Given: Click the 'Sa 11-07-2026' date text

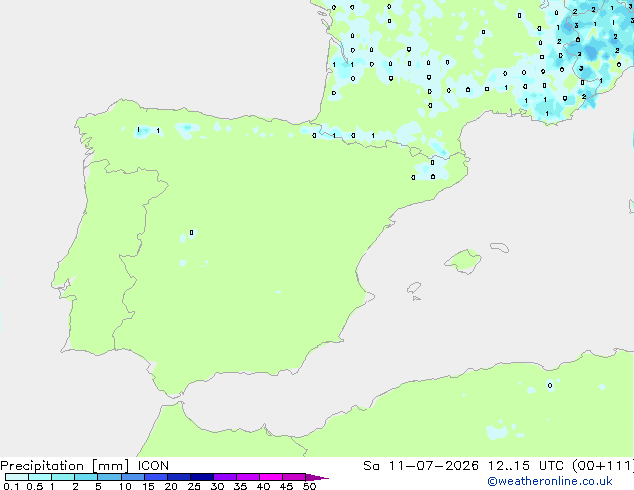Looking at the screenshot, I should tap(421, 466).
